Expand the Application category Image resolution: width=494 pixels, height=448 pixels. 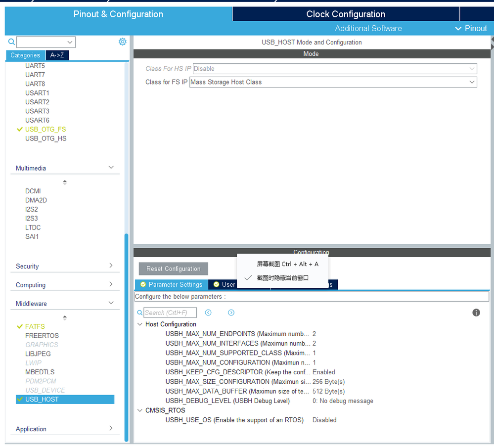tap(111, 428)
